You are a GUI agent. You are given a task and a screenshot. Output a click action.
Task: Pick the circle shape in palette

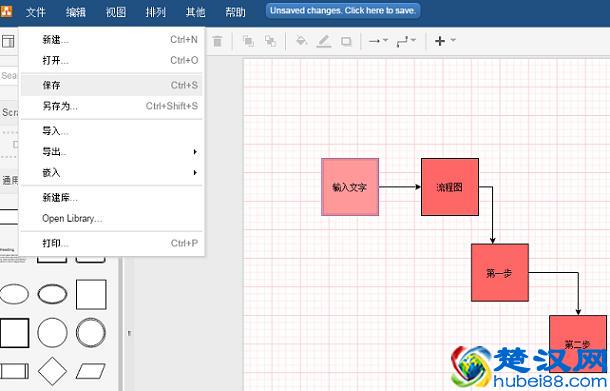pyautogui.click(x=52, y=333)
